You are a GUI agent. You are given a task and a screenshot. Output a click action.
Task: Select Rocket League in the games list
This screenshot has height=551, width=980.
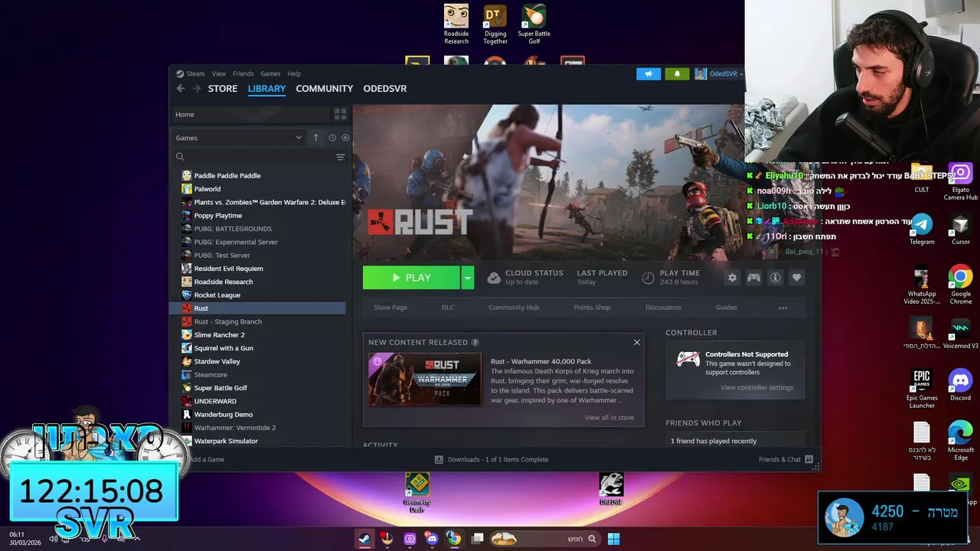217,295
